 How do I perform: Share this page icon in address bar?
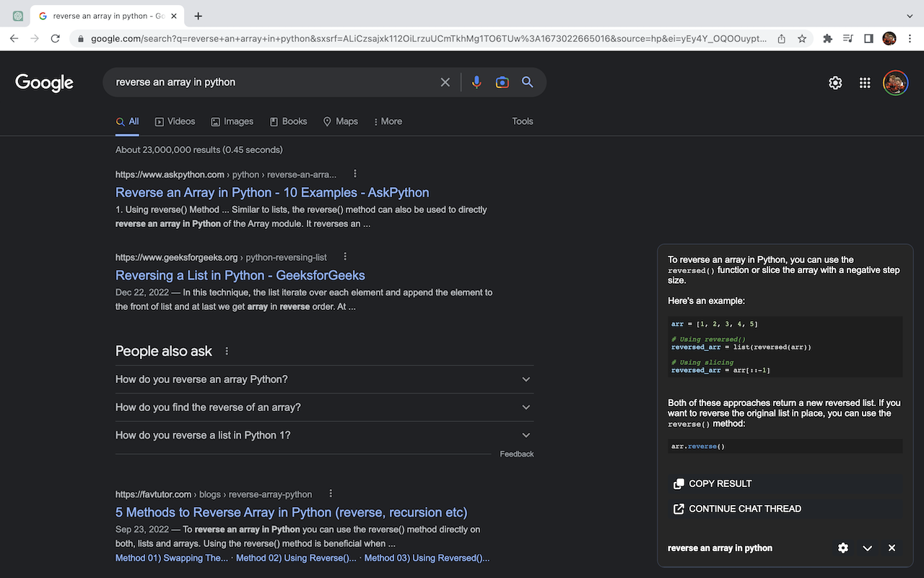(782, 39)
